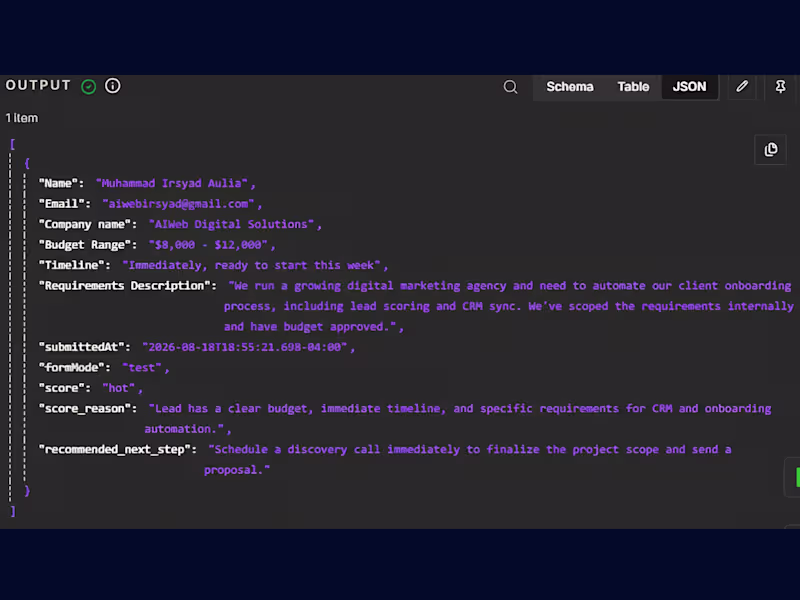Click the "$8,000 - $12,000" value
The image size is (800, 600).
208,244
